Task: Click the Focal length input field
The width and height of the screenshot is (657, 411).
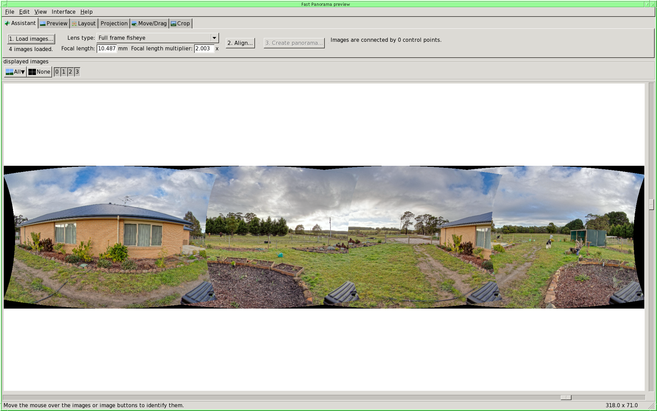Action: [x=106, y=48]
